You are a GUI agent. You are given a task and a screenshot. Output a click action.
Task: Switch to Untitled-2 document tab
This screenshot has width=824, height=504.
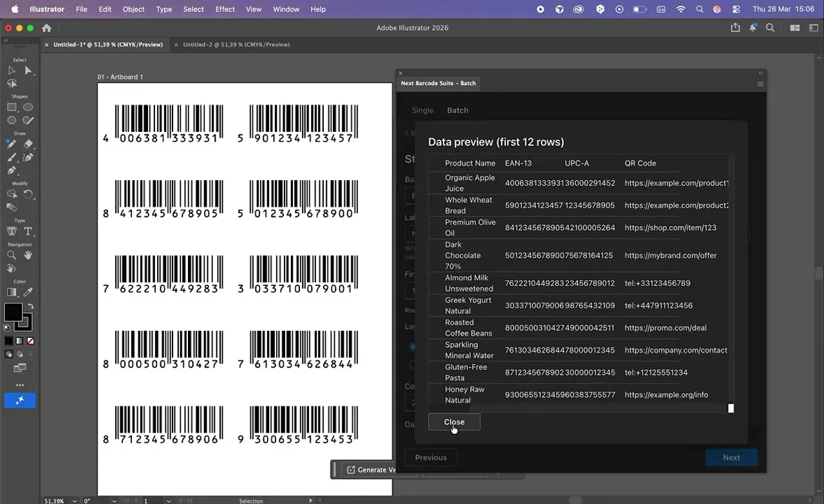point(236,44)
